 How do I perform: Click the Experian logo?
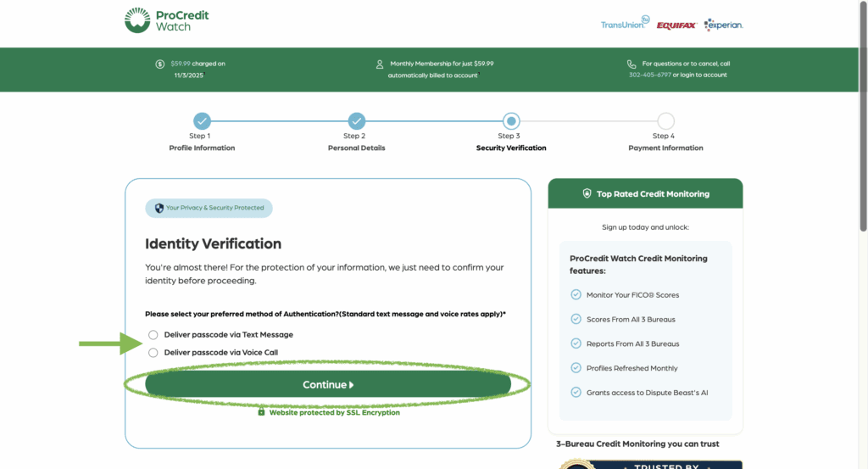tap(723, 25)
